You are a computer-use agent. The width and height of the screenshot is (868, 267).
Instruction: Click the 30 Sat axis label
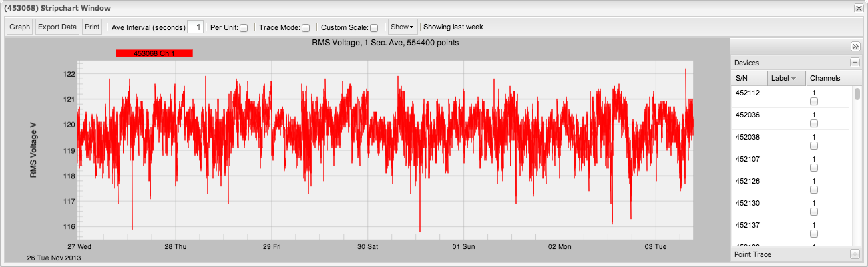click(x=367, y=247)
